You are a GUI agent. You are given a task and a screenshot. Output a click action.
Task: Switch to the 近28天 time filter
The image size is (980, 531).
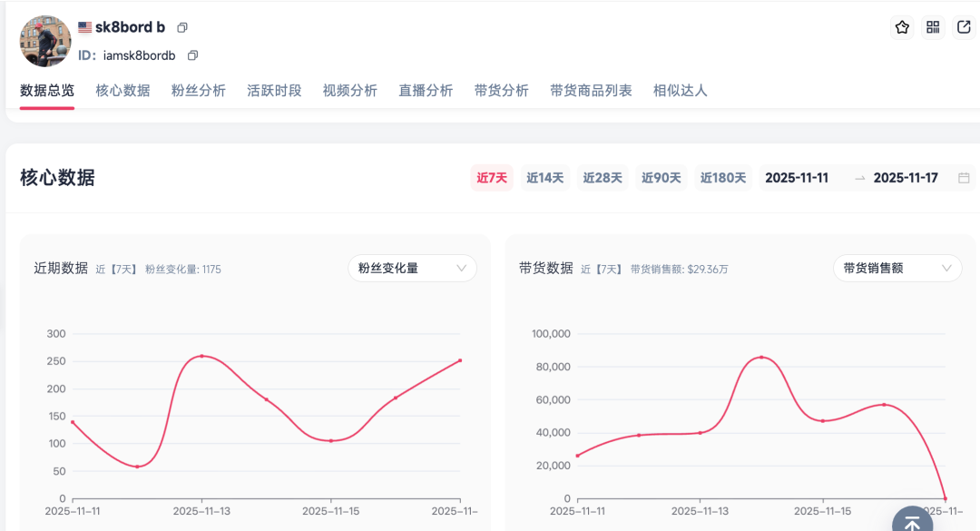tap(603, 178)
